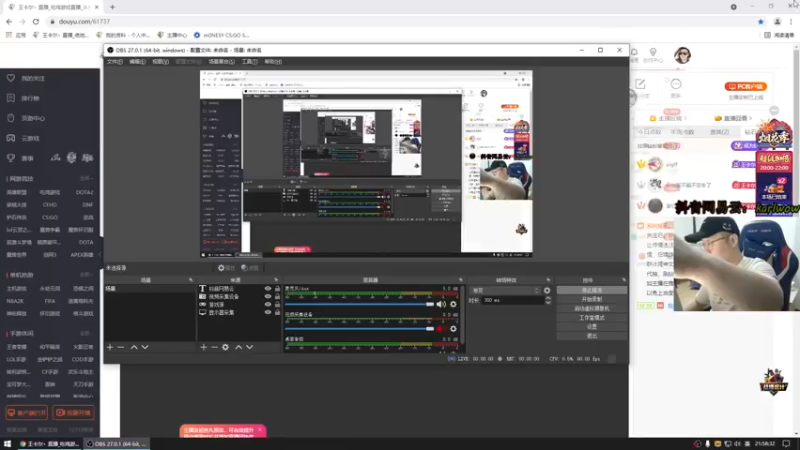Move source down in Sources panel
The height and width of the screenshot is (450, 800).
tap(249, 347)
